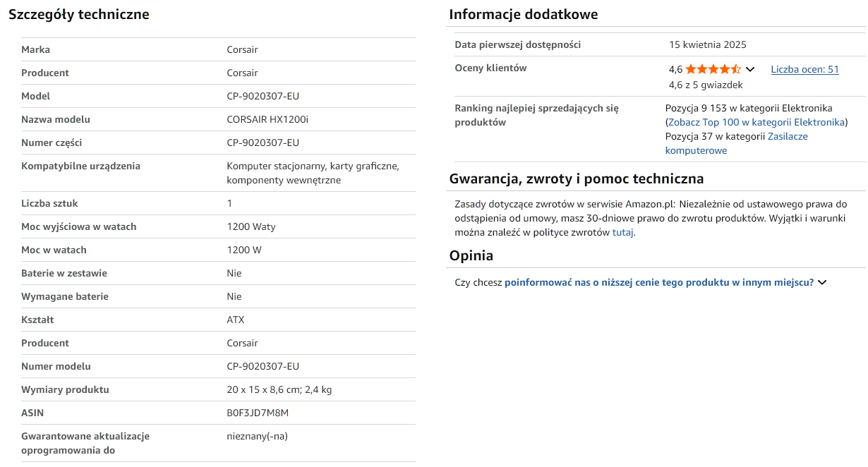Click 'Gwarancja, zwroty i pomoc techniczna' heading
This screenshot has width=868, height=467.
pyautogui.click(x=577, y=178)
